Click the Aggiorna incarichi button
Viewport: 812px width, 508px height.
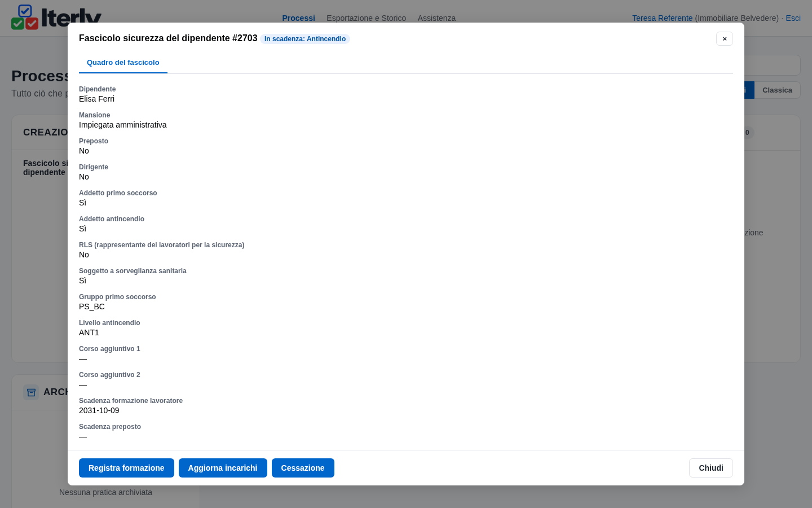(223, 468)
